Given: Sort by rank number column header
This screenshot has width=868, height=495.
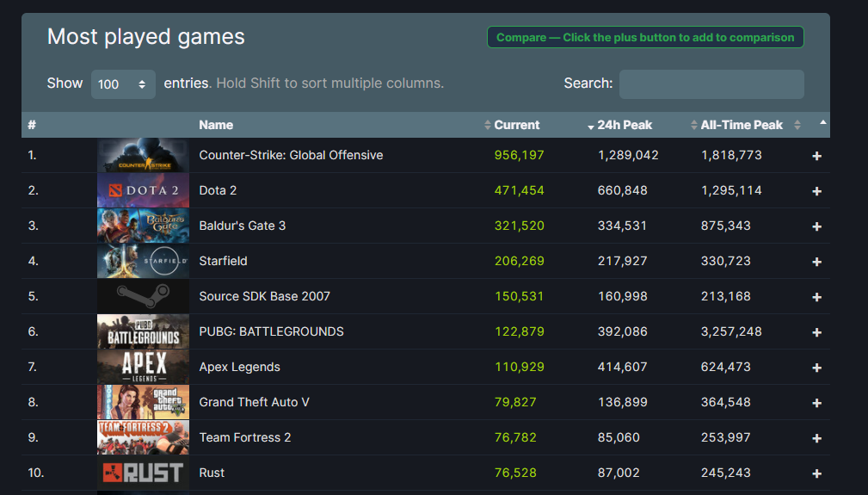Looking at the screenshot, I should (x=32, y=125).
